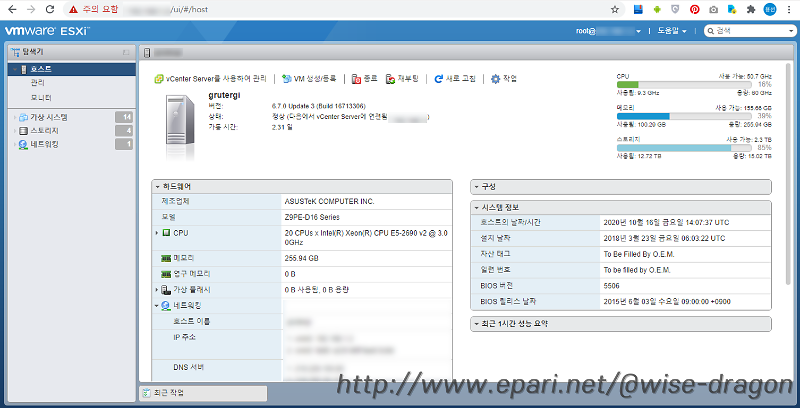Expand the 스토리지 tree arrow
The height and width of the screenshot is (408, 800).
15,131
